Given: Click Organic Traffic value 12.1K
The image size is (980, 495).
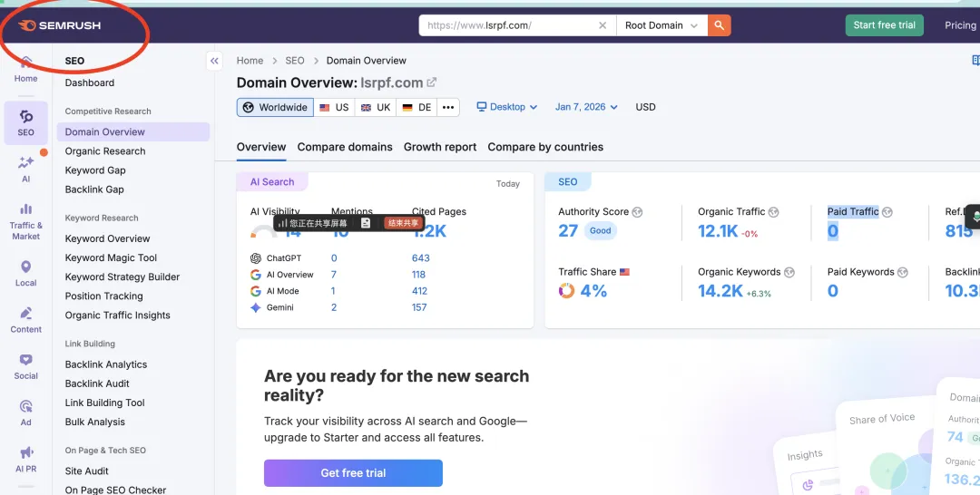Looking at the screenshot, I should click(x=718, y=231).
